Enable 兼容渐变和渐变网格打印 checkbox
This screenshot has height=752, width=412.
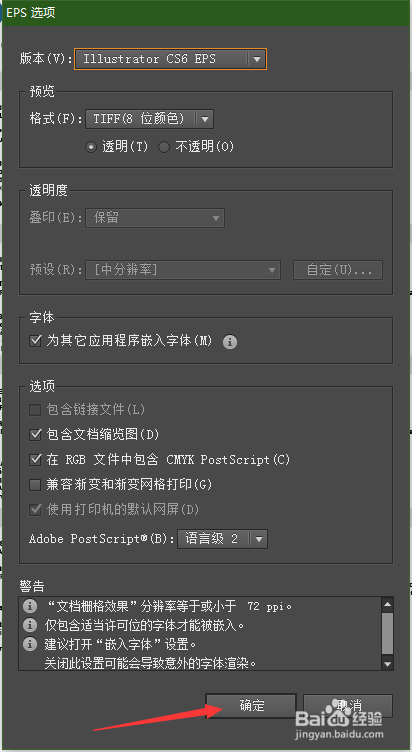(35, 484)
